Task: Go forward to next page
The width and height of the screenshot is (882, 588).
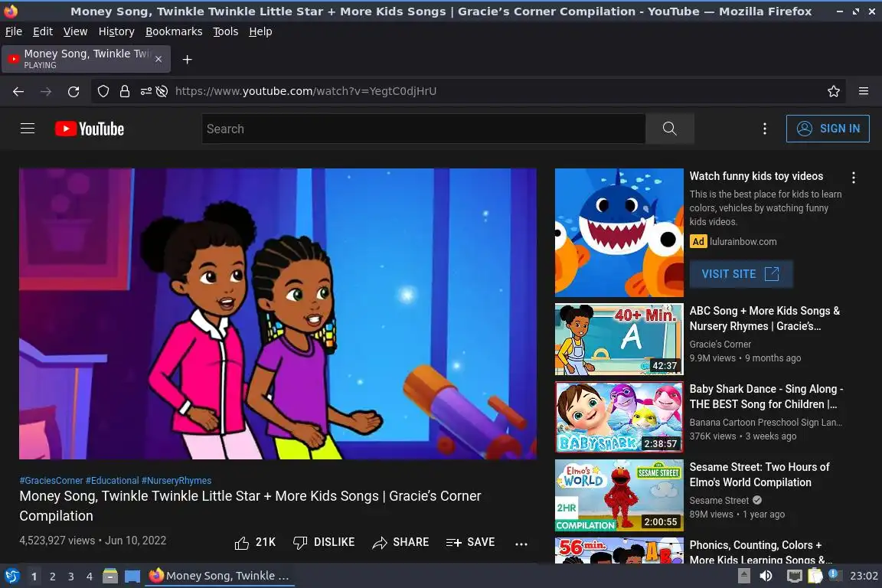Action: (x=46, y=91)
